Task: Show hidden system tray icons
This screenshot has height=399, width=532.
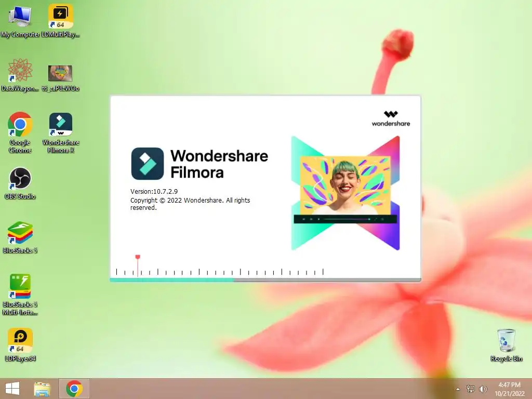Action: 458,389
